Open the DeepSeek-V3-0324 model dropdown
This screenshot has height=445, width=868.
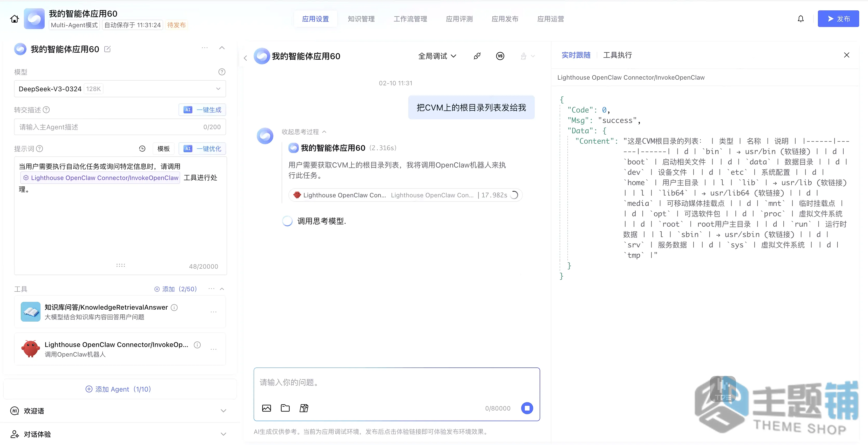tap(120, 89)
